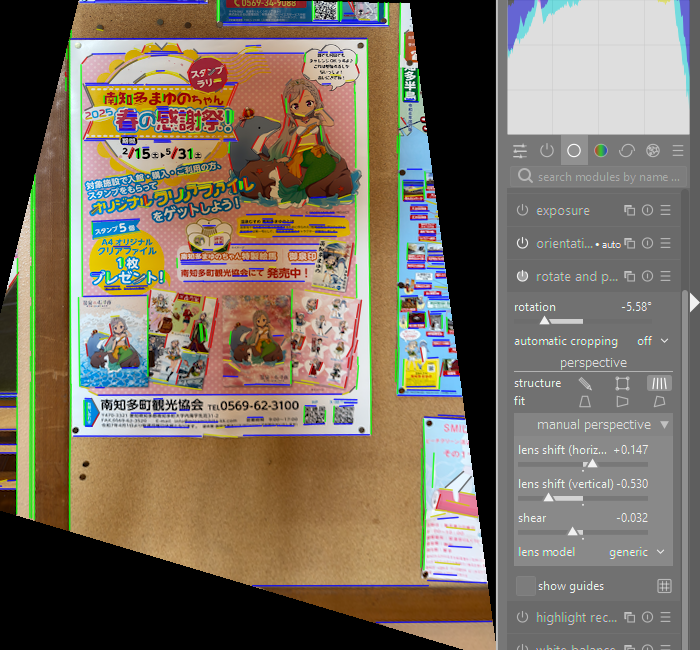Viewport: 700px width, 650px height.
Task: Switch to base modules group tab
Action: [574, 151]
